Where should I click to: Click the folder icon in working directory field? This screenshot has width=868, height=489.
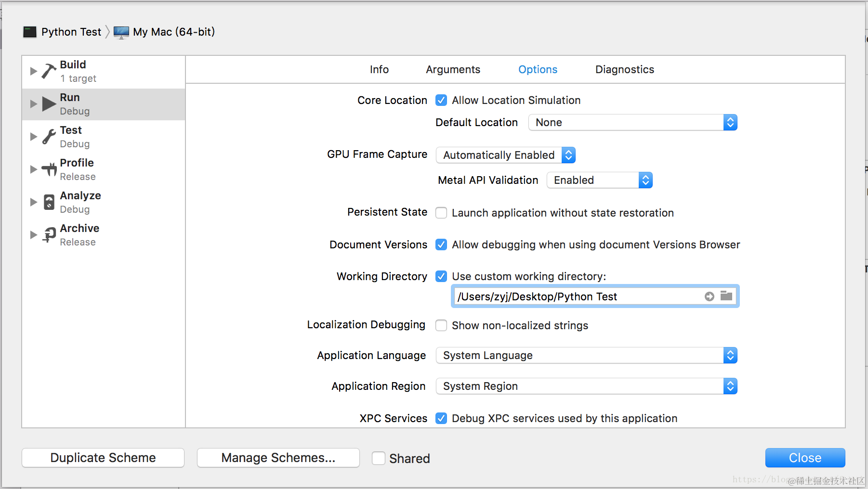726,296
